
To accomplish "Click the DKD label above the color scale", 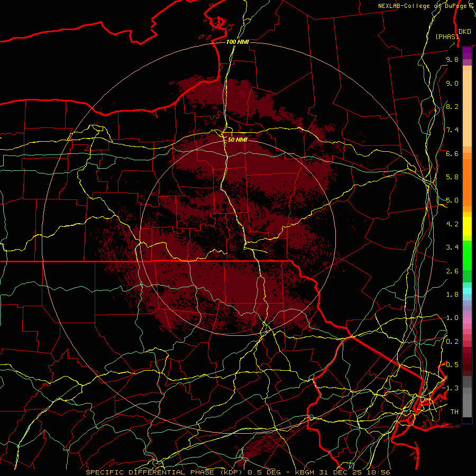I will pos(465,32).
